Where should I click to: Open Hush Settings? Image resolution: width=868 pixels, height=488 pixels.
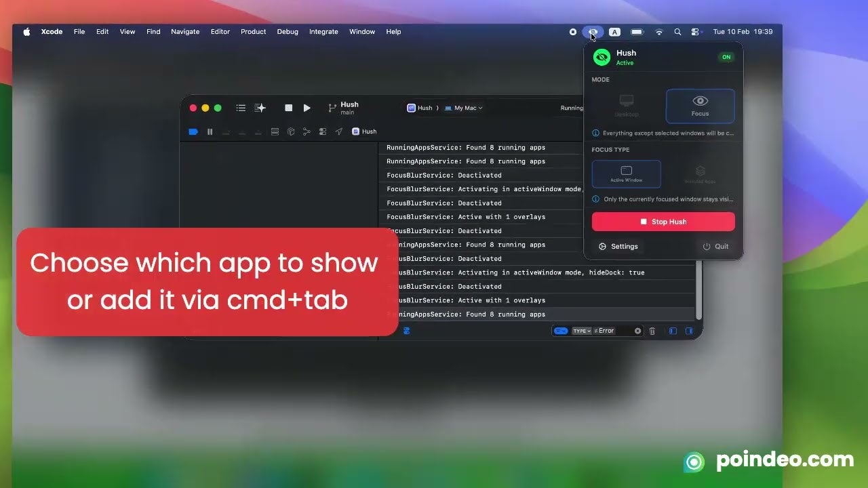(x=618, y=247)
